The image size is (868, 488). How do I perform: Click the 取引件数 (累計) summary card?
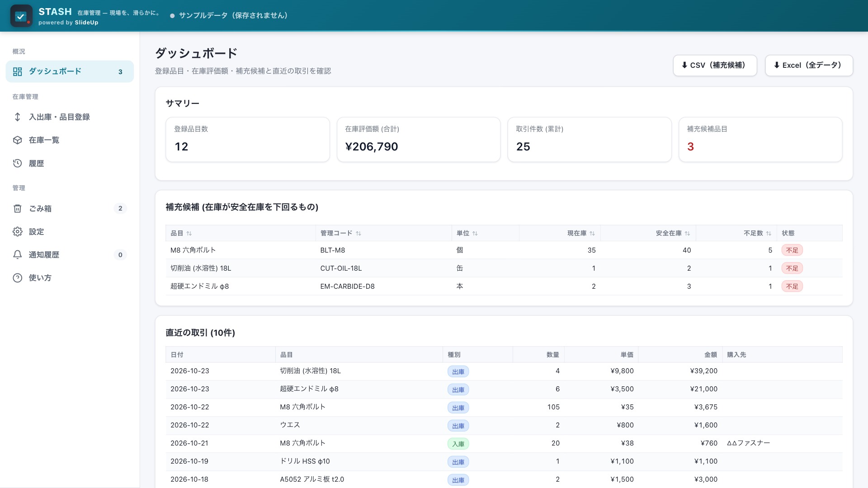590,140
